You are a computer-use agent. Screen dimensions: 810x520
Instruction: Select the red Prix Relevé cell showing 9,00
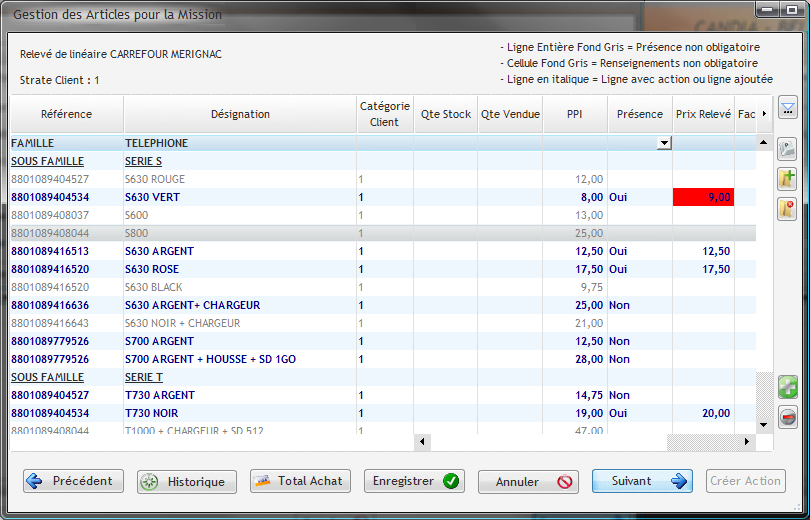(x=703, y=197)
